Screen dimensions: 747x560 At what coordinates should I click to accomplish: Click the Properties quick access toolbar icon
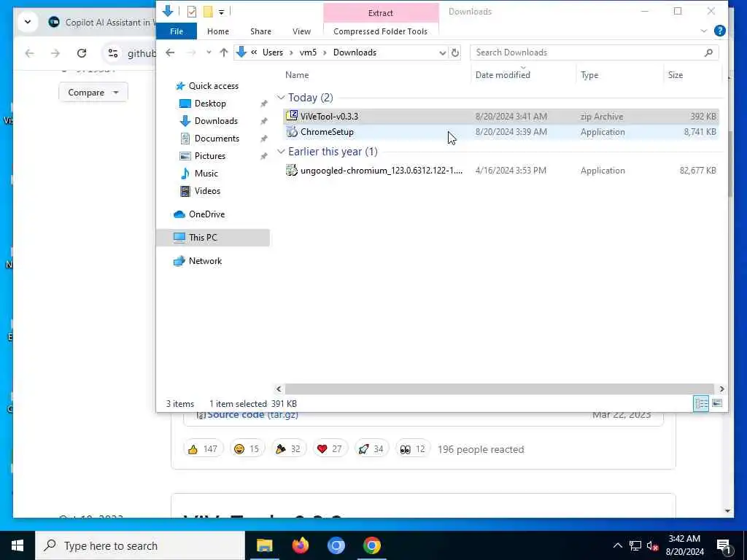point(192,12)
